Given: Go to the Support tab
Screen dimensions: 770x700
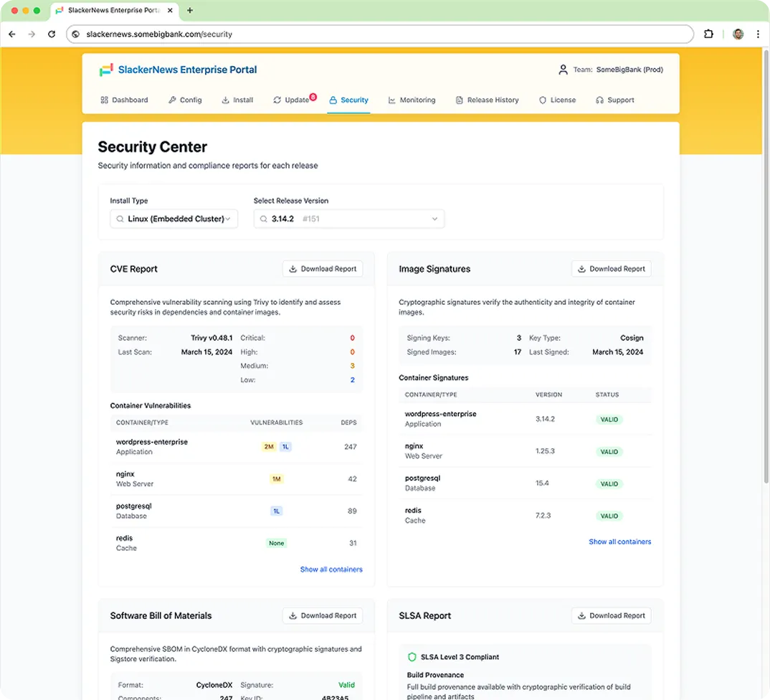Looking at the screenshot, I should click(x=615, y=100).
